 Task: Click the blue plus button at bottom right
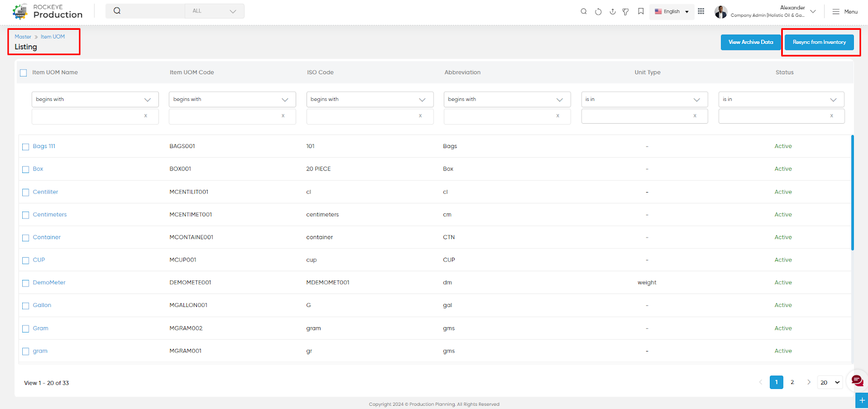862,400
